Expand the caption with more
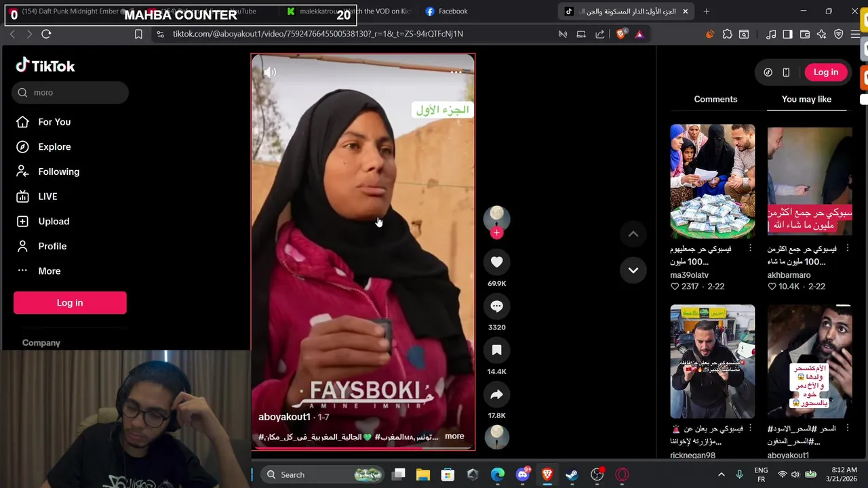 pyautogui.click(x=454, y=436)
